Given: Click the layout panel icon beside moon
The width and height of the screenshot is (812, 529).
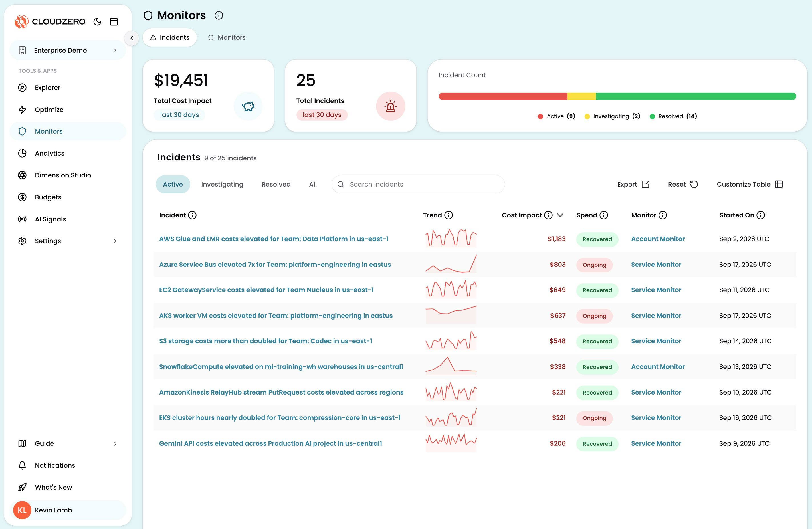Looking at the screenshot, I should pyautogui.click(x=114, y=21).
